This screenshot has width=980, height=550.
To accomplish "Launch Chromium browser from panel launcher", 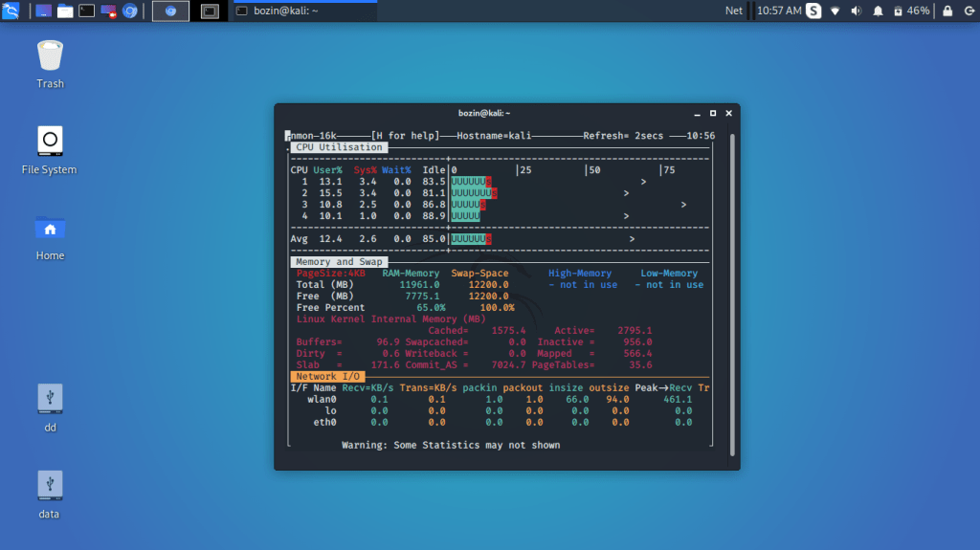I will (x=129, y=11).
